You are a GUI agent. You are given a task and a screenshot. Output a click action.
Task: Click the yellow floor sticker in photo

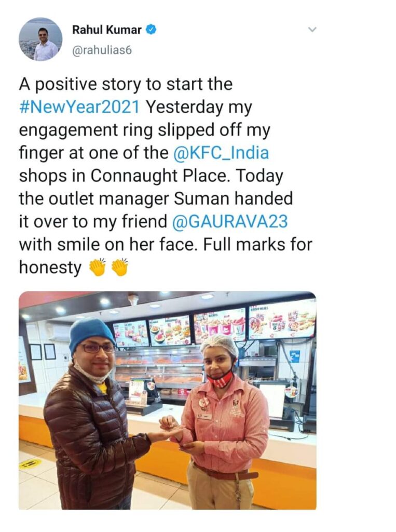coord(30,464)
